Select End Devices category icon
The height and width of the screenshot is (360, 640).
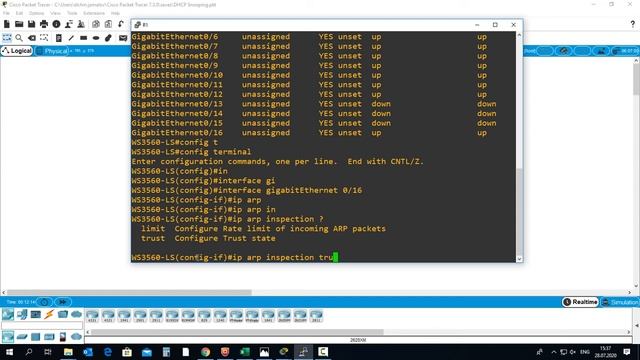point(22,314)
